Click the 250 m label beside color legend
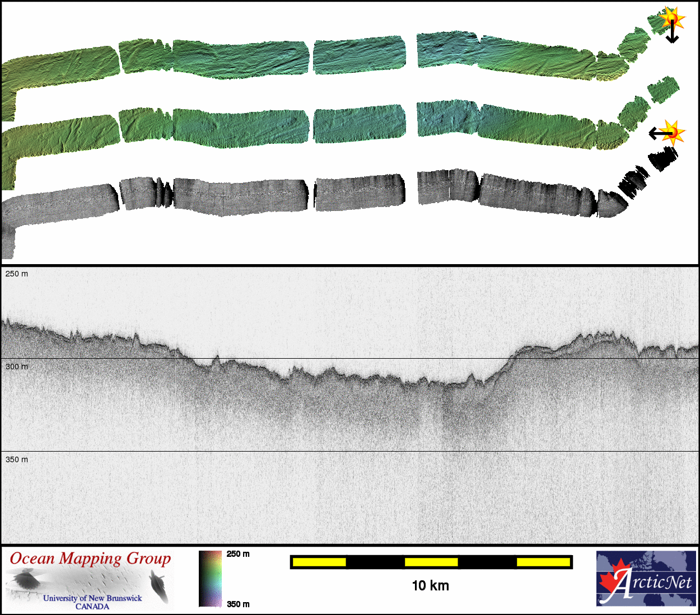700x615 pixels. click(238, 554)
